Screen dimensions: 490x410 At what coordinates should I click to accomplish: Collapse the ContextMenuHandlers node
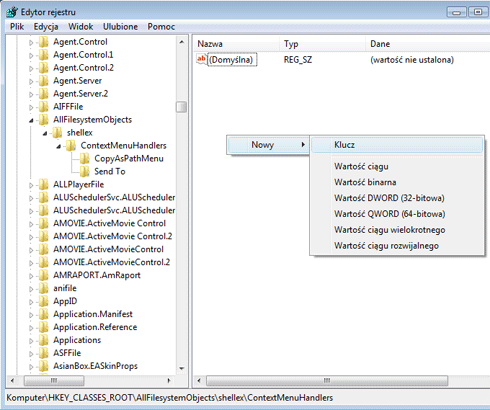pyautogui.click(x=58, y=146)
